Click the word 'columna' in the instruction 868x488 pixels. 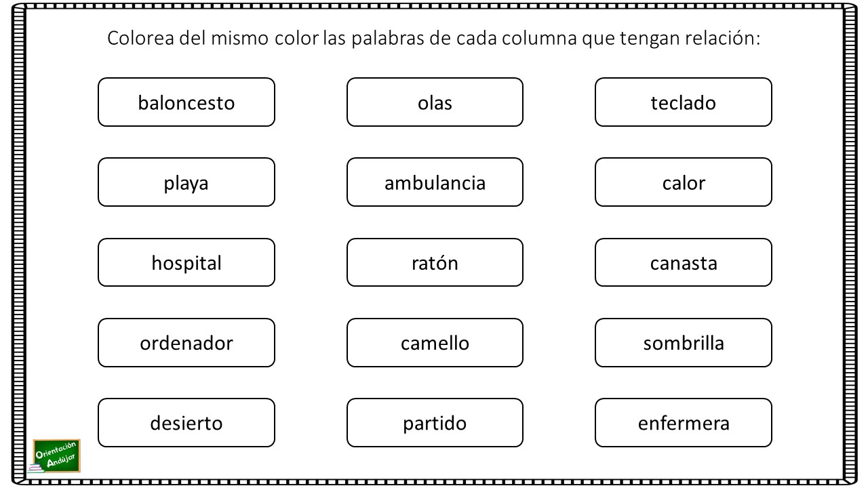click(539, 38)
